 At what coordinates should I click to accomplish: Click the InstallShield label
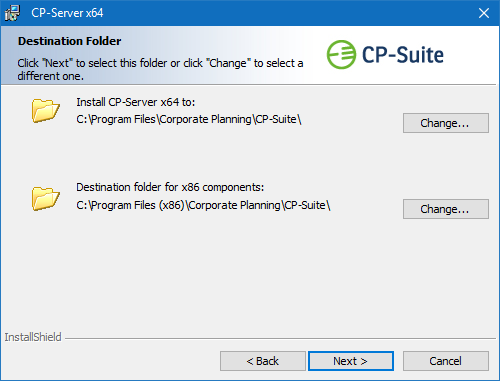click(33, 337)
